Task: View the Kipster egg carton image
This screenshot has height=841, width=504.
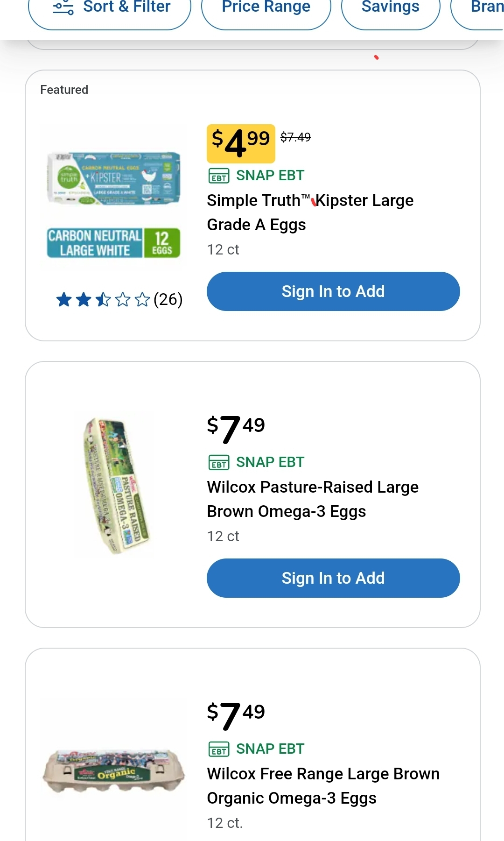Action: click(114, 179)
